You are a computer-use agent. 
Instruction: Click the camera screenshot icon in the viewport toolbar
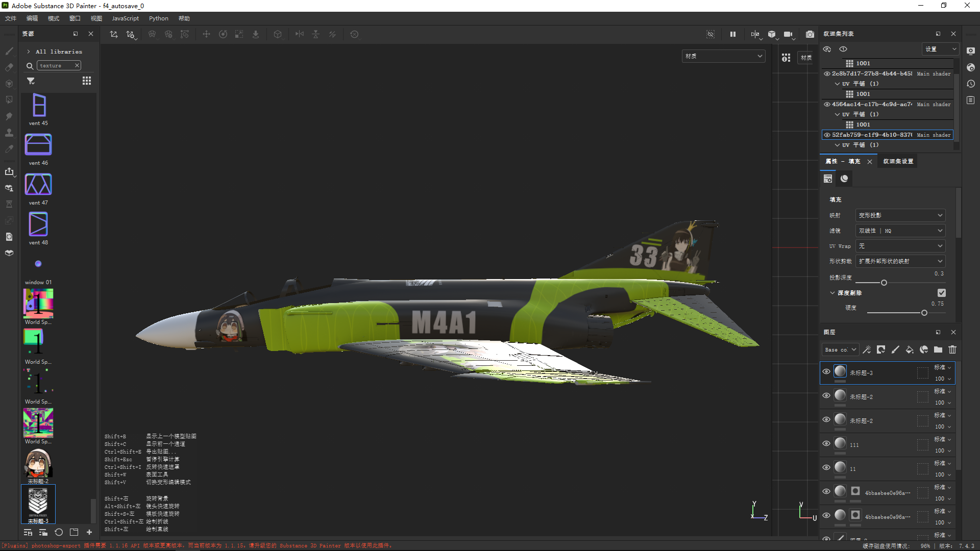coord(810,34)
